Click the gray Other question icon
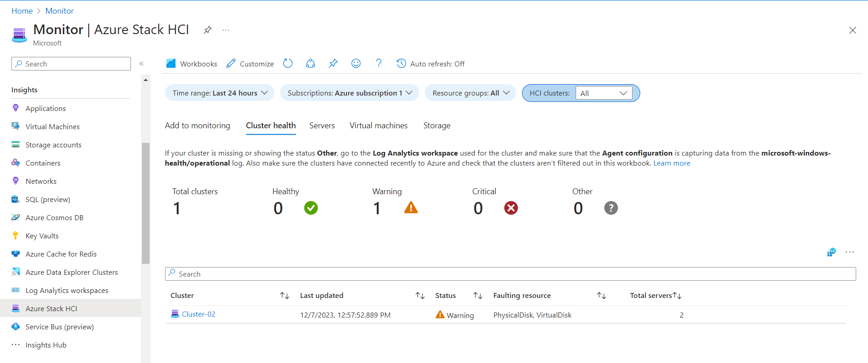 coord(611,208)
